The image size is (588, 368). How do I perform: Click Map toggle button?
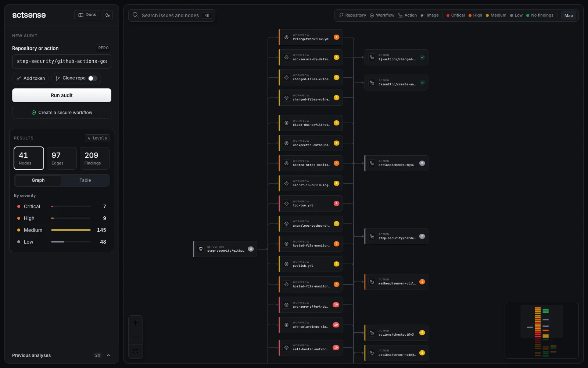pos(569,15)
